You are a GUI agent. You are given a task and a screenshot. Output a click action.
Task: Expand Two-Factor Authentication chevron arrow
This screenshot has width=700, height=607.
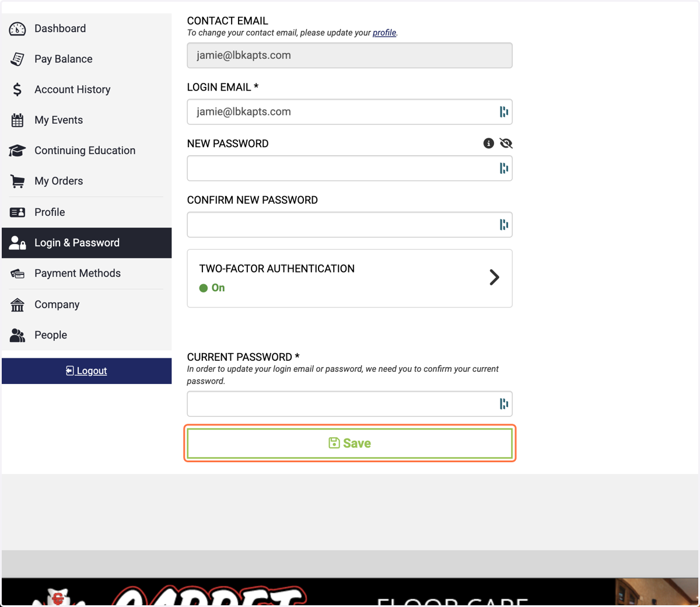[x=494, y=277]
